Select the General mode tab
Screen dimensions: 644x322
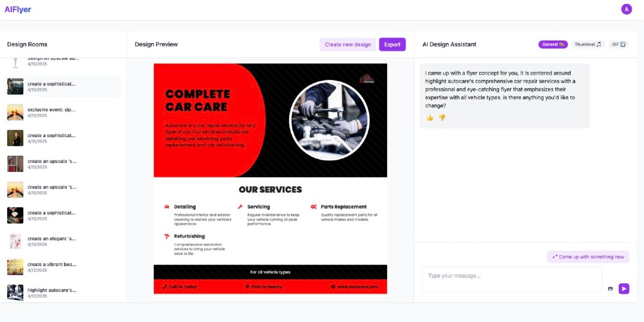553,44
